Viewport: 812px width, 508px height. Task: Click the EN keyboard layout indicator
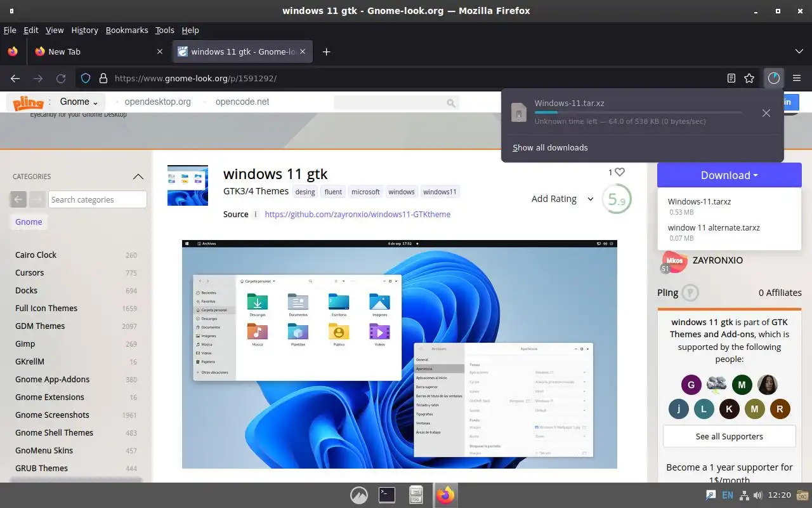coord(728,495)
